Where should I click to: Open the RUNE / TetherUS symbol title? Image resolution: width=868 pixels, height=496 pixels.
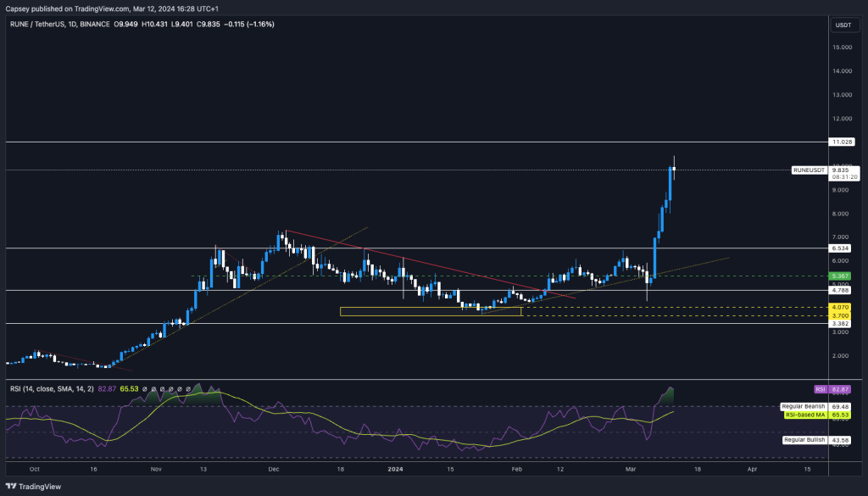tap(39, 25)
